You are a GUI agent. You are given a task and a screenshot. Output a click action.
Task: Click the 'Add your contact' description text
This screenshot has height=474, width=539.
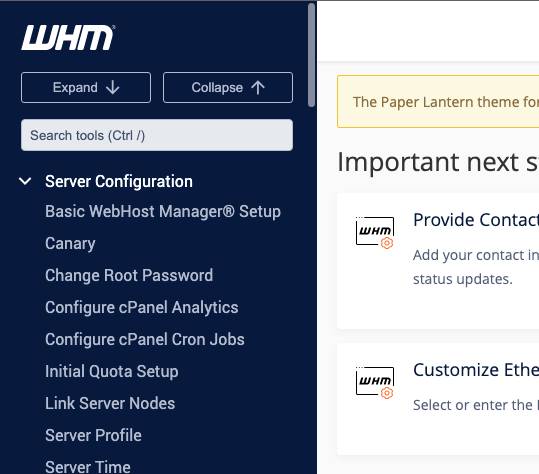click(x=476, y=255)
